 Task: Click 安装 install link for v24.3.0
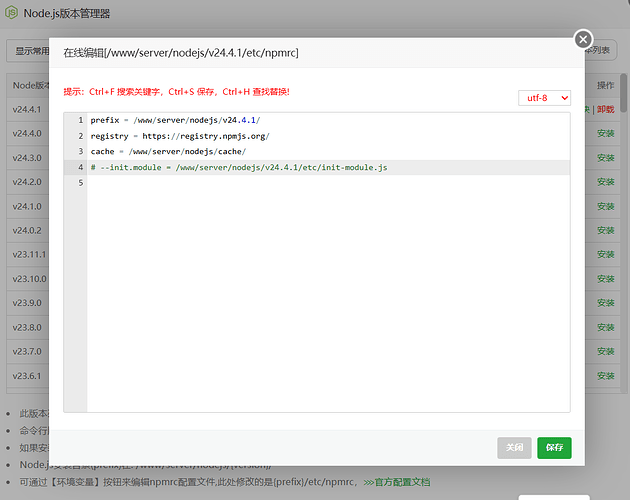605,158
